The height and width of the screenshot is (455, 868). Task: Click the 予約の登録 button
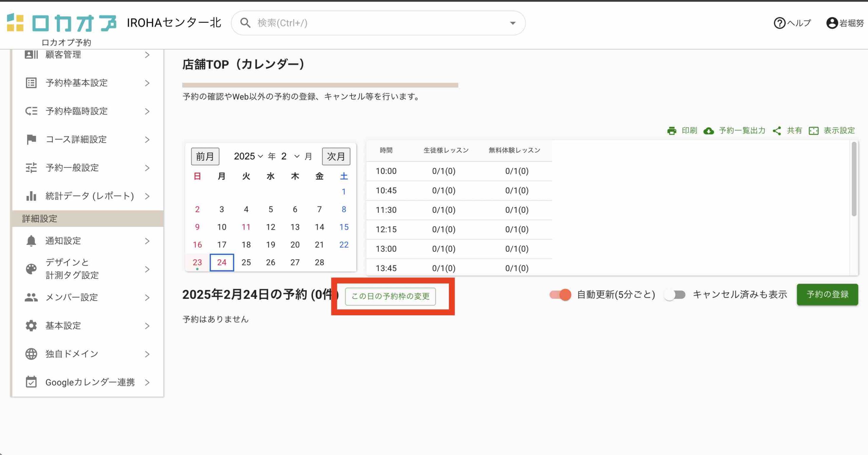[827, 294]
